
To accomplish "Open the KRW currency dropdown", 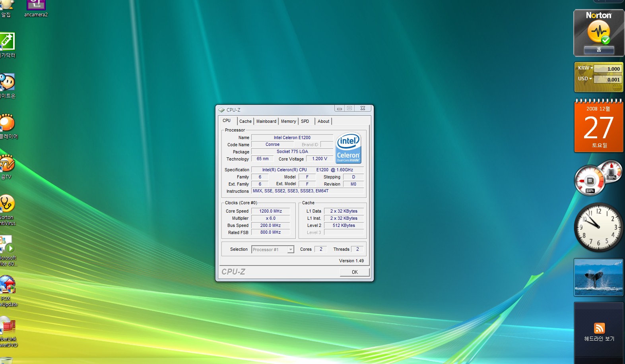I will (x=586, y=68).
